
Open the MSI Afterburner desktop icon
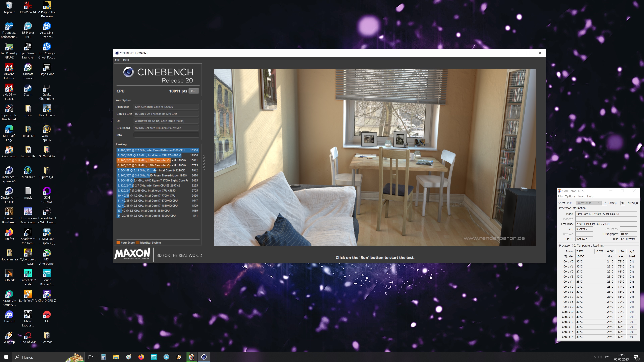click(47, 253)
